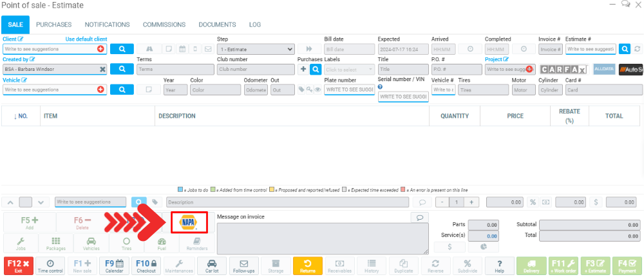Increase quantity with the plus stepper
This screenshot has width=644, height=277.
pyautogui.click(x=472, y=202)
